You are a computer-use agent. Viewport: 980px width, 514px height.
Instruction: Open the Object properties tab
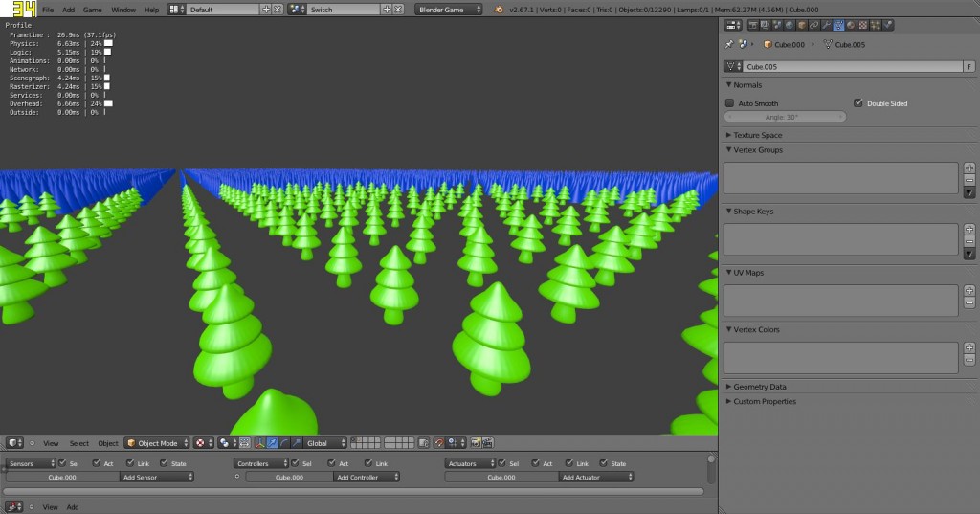coord(802,25)
